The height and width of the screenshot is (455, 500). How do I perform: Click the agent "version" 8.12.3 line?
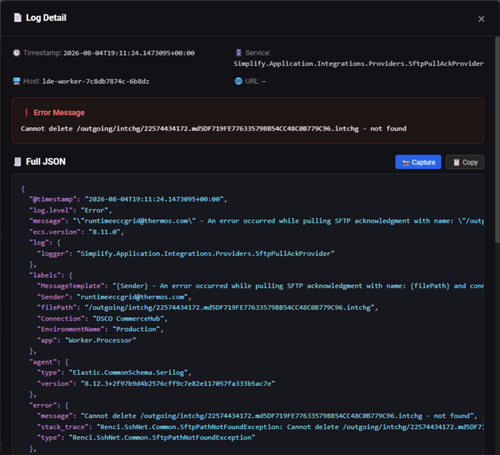tap(156, 384)
